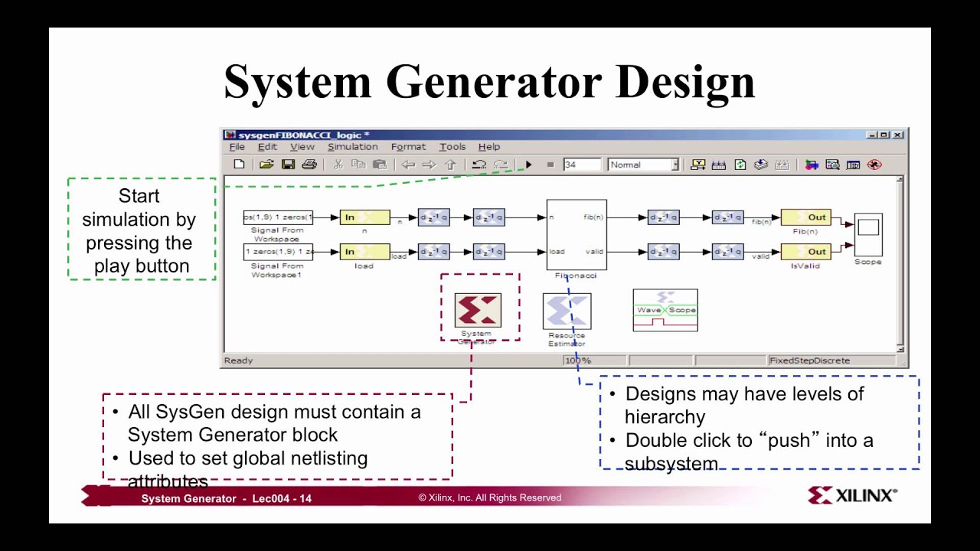
Task: Click the Ready status bar text
Action: coord(238,360)
